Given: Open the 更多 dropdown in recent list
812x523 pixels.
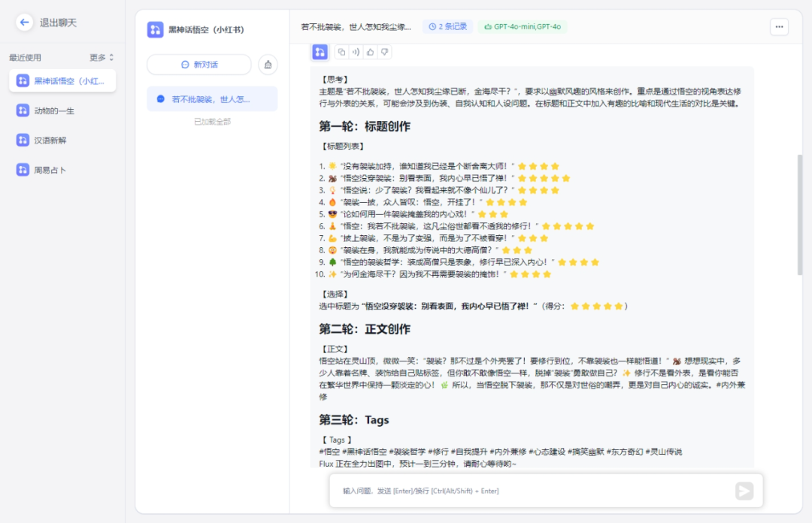Looking at the screenshot, I should [101, 57].
